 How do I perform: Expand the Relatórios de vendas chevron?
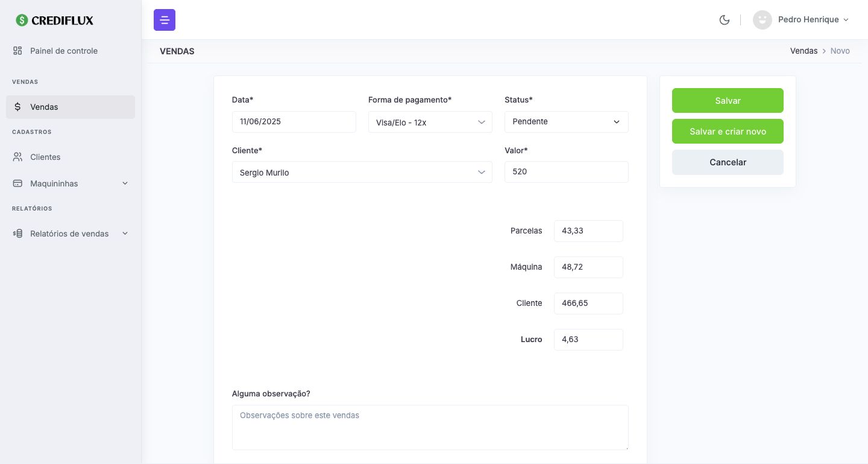pyautogui.click(x=125, y=234)
